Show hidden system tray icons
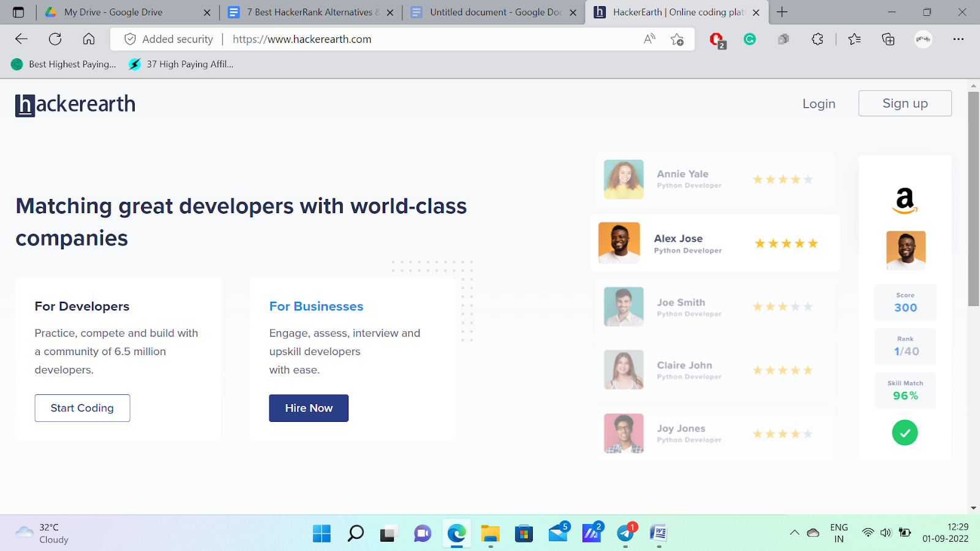This screenshot has height=551, width=980. point(794,533)
